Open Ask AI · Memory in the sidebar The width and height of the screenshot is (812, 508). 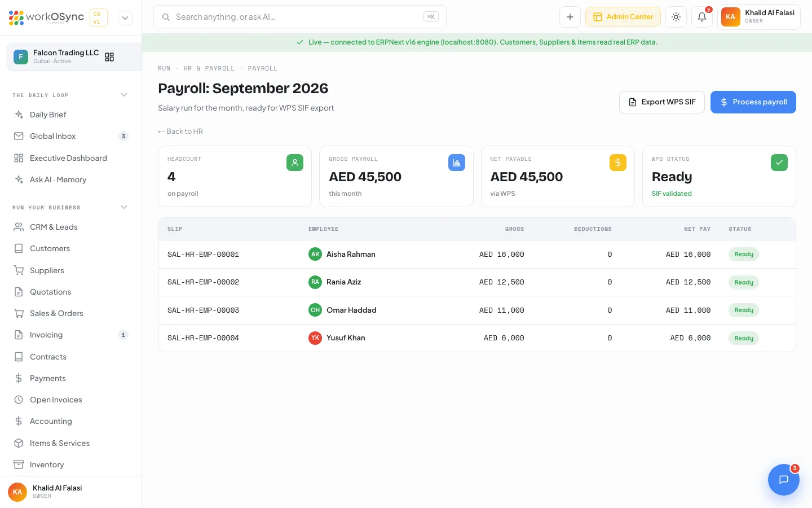[x=70, y=179]
